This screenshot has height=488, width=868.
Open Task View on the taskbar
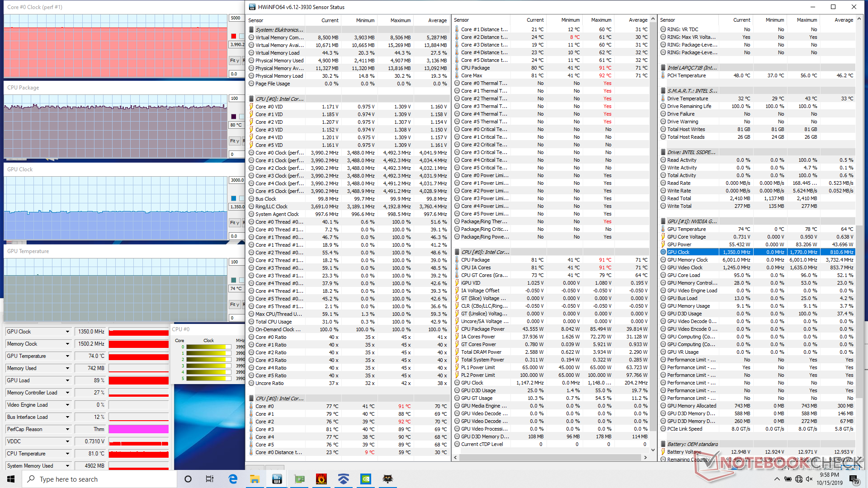coord(210,479)
